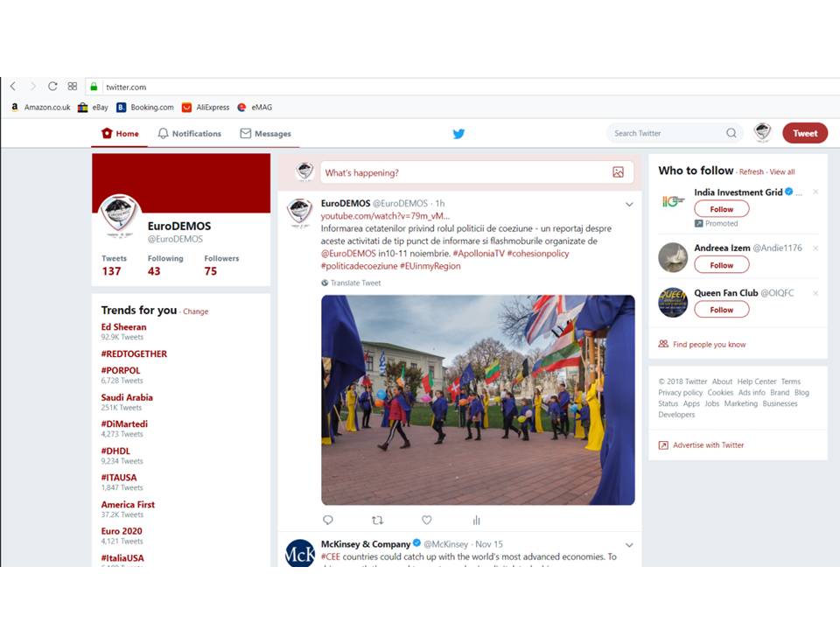The image size is (840, 630).
Task: Open the Help Center footer link
Action: tap(756, 381)
